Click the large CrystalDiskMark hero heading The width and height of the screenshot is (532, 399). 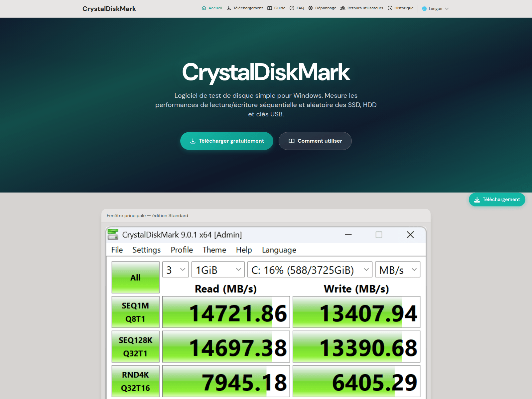click(x=266, y=72)
